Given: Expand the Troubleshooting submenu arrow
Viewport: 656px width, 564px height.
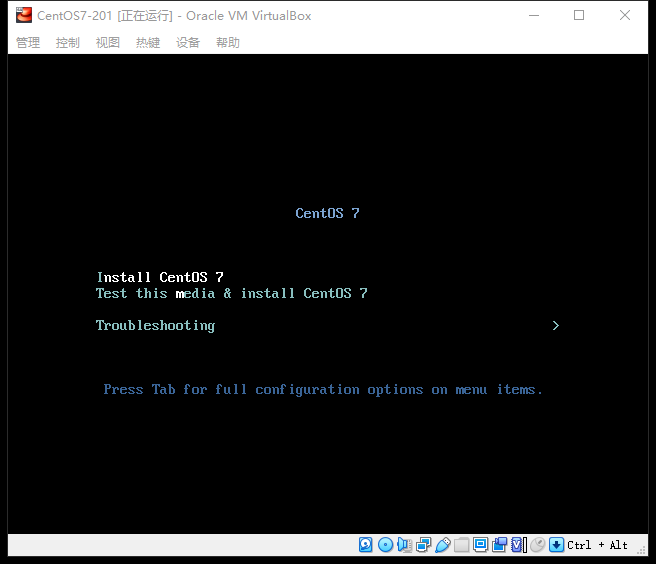Looking at the screenshot, I should [x=556, y=326].
